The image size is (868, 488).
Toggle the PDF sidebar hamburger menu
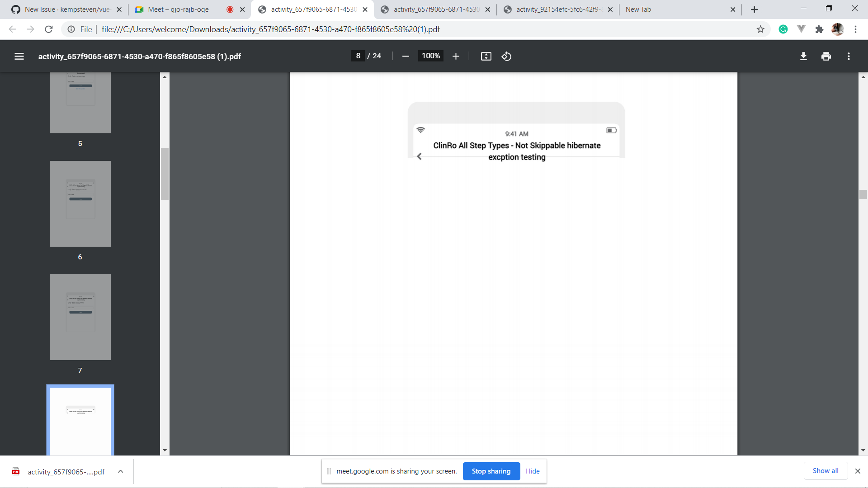[19, 56]
